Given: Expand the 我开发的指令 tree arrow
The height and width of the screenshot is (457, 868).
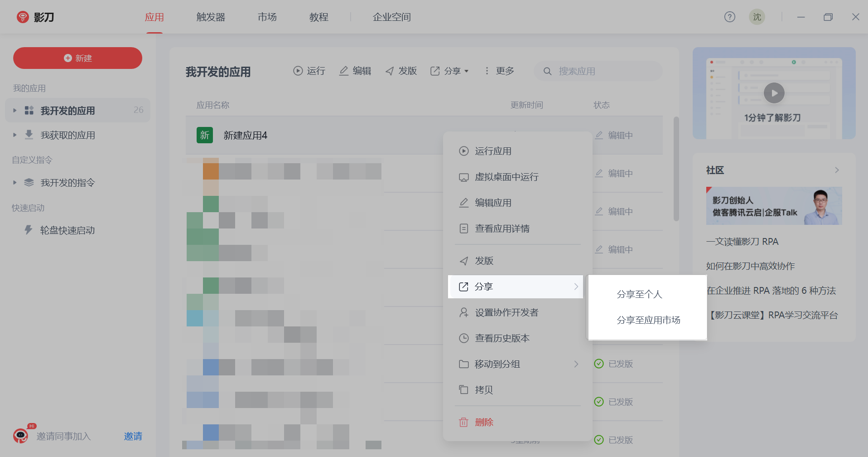Looking at the screenshot, I should [14, 182].
